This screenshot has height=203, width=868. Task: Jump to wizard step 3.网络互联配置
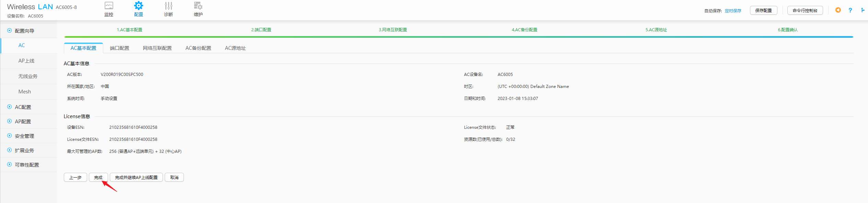click(393, 30)
